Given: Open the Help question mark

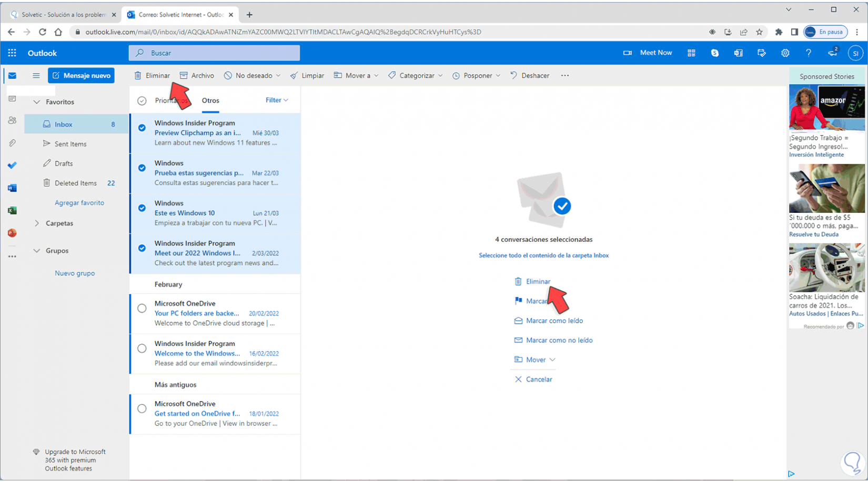Looking at the screenshot, I should [809, 53].
